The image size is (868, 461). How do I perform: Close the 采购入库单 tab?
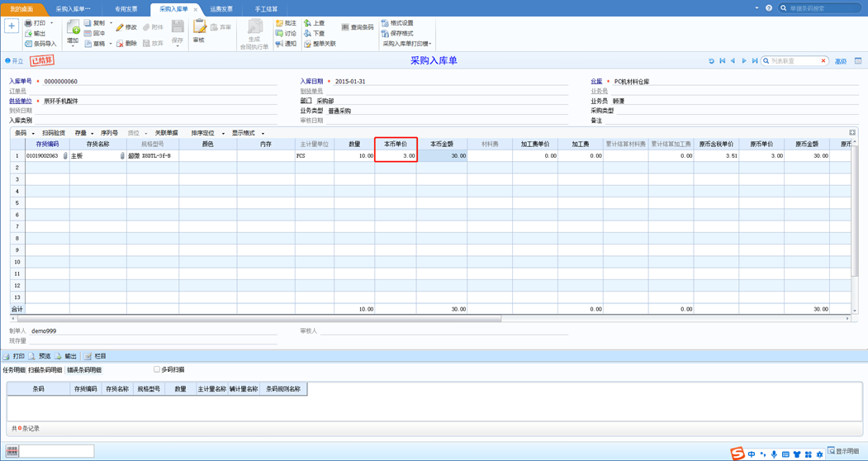196,9
